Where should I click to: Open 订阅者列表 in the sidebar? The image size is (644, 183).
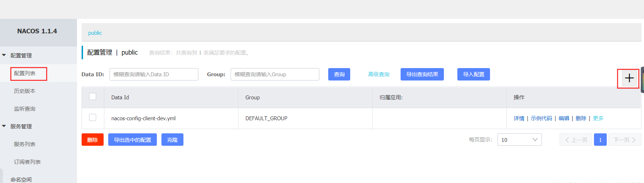tap(27, 162)
